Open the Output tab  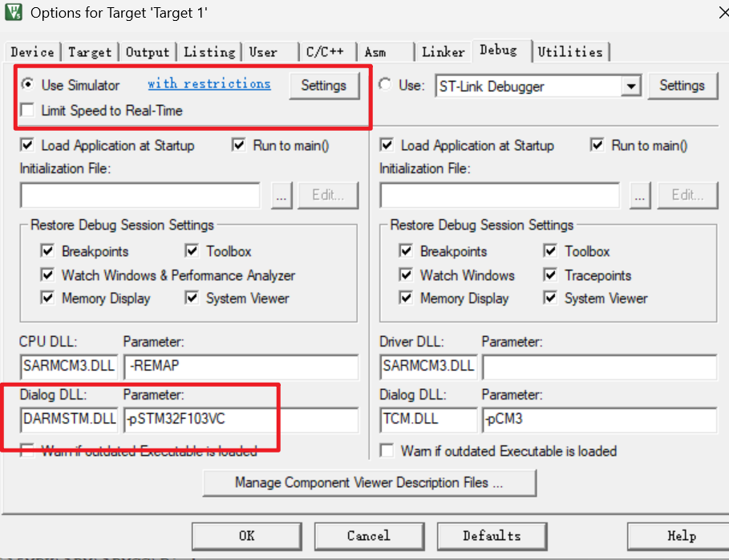(x=148, y=51)
